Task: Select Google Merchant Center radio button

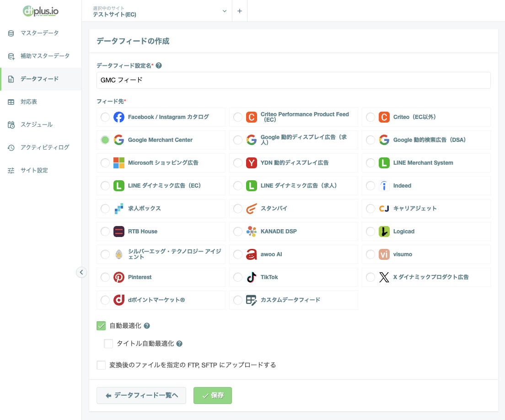Action: coord(105,140)
